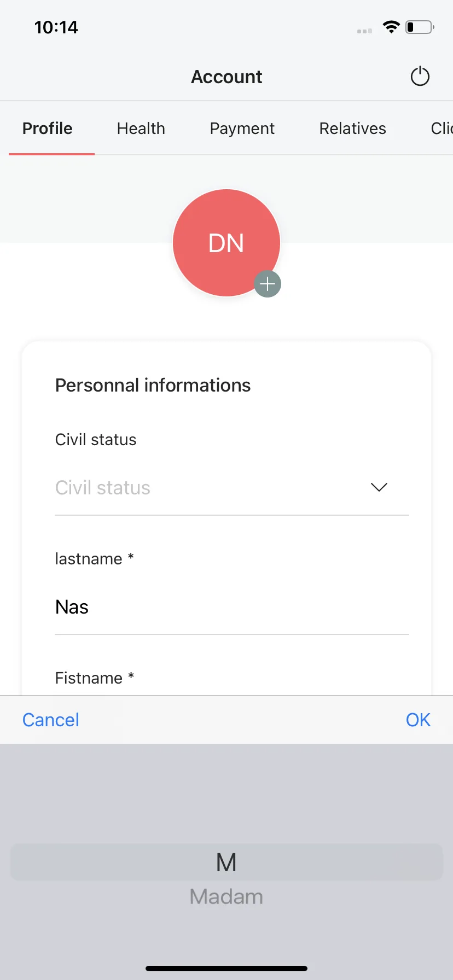Tap the DN avatar circle
Viewport: 453px width, 980px height.
pyautogui.click(x=226, y=243)
